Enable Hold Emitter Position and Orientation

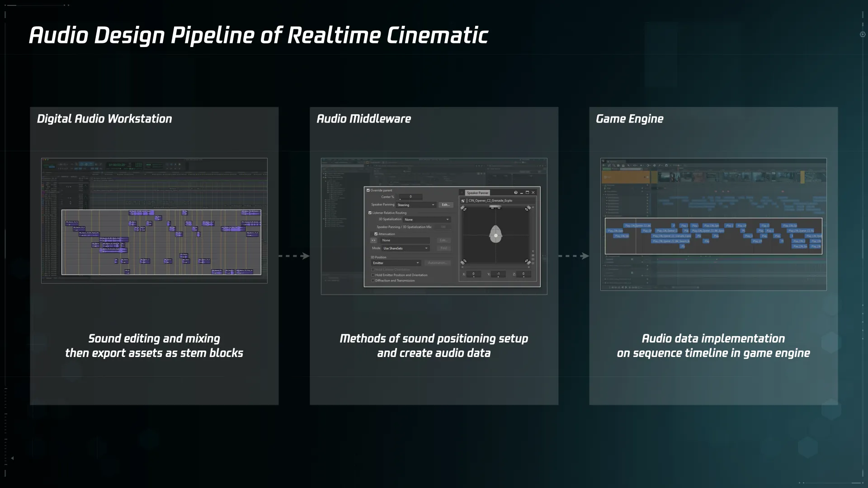click(373, 275)
